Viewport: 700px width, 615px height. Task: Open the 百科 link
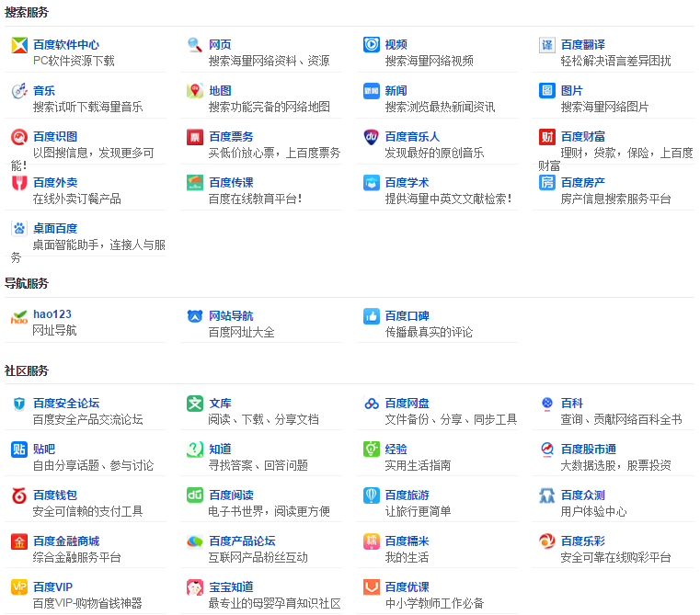(572, 404)
